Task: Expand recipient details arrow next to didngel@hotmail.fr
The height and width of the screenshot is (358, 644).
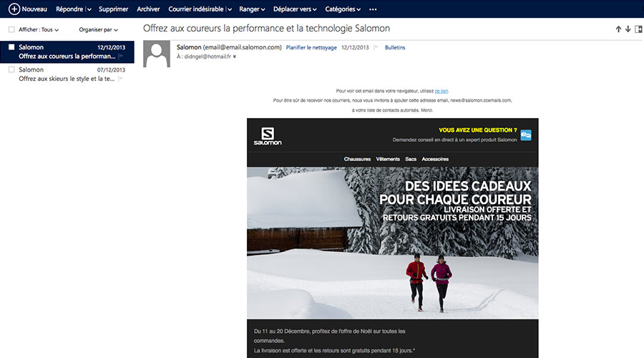Action: pos(235,57)
